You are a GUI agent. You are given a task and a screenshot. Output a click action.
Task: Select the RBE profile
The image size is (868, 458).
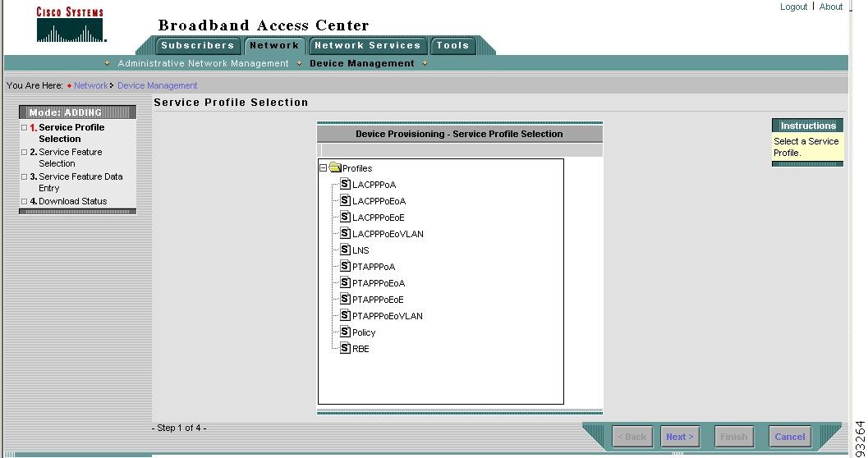361,349
